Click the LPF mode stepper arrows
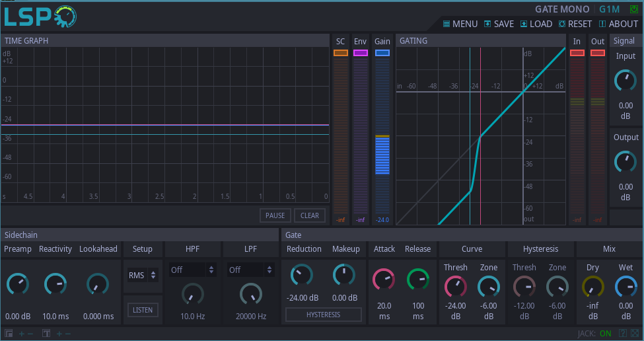This screenshot has width=644, height=341. 269,270
